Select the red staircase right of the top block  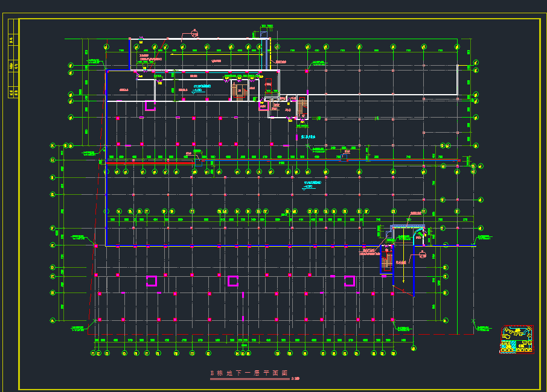tap(302, 107)
